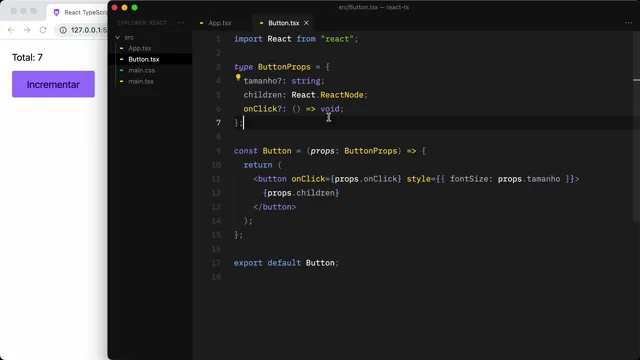The height and width of the screenshot is (360, 640).
Task: Click "react" string on line 1
Action: 337,39
